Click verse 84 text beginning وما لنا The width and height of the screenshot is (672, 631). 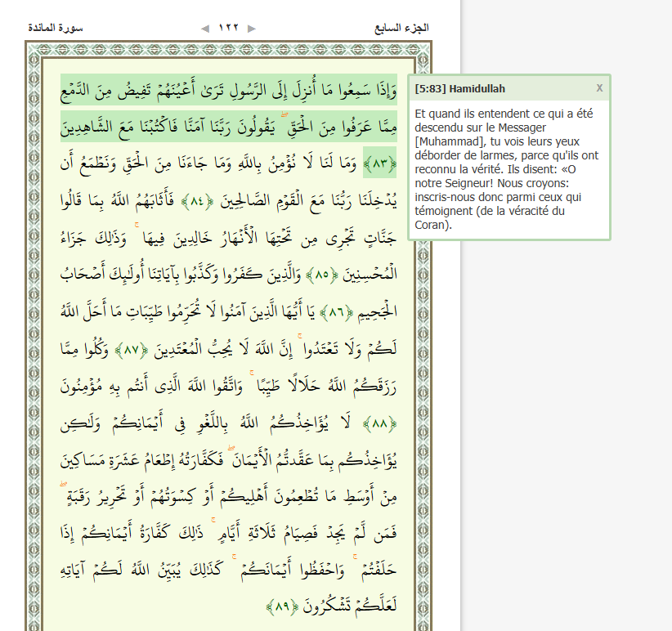208,163
